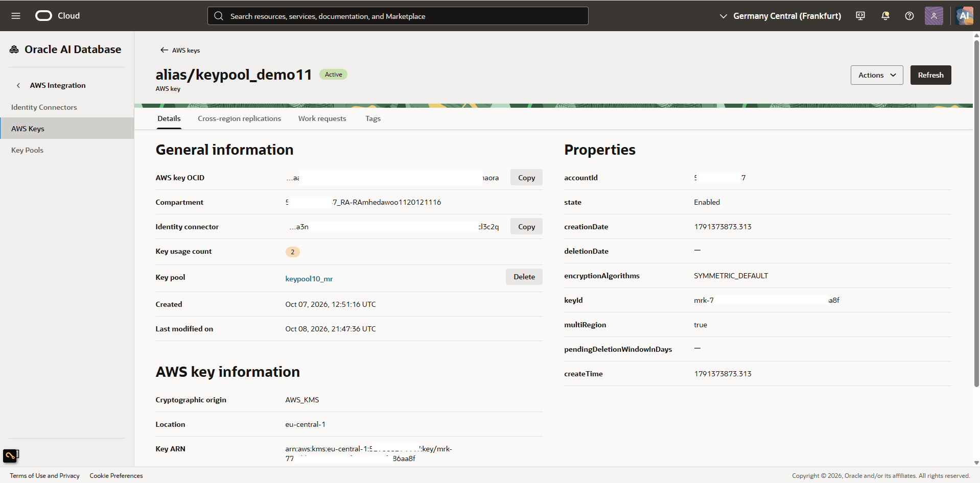Switch to Work requests tab
Screen dimensions: 980x483
322,118
